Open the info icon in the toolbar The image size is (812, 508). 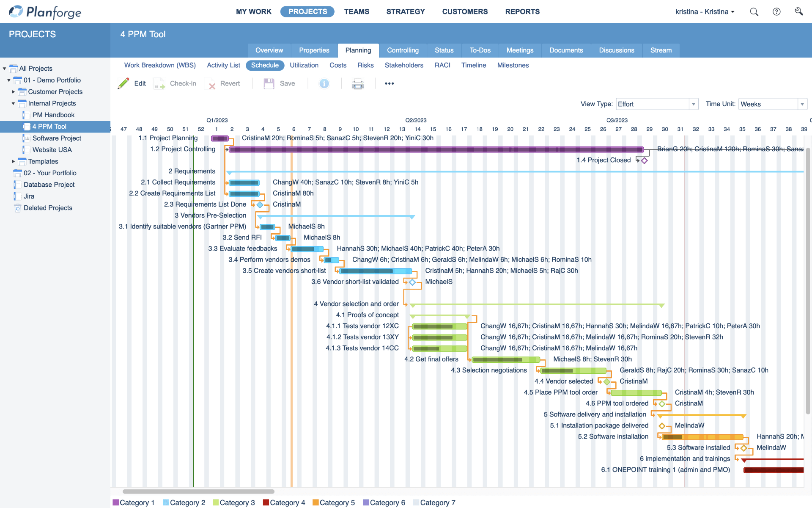[x=324, y=83]
